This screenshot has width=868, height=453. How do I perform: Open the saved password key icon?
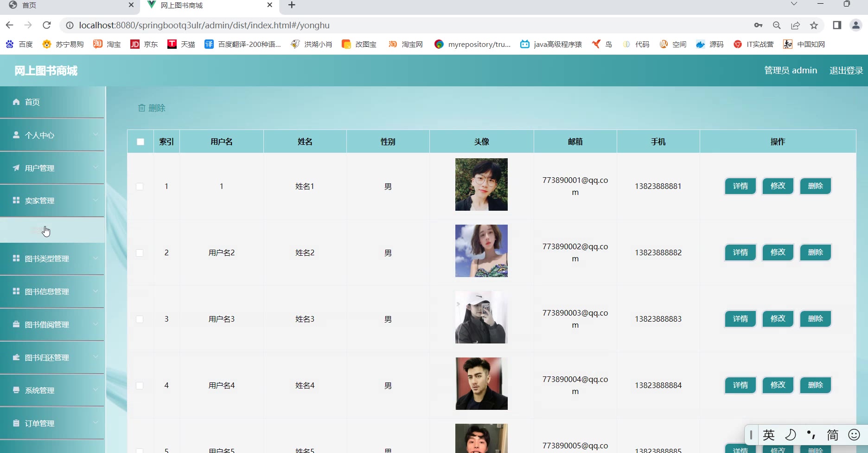tap(758, 25)
